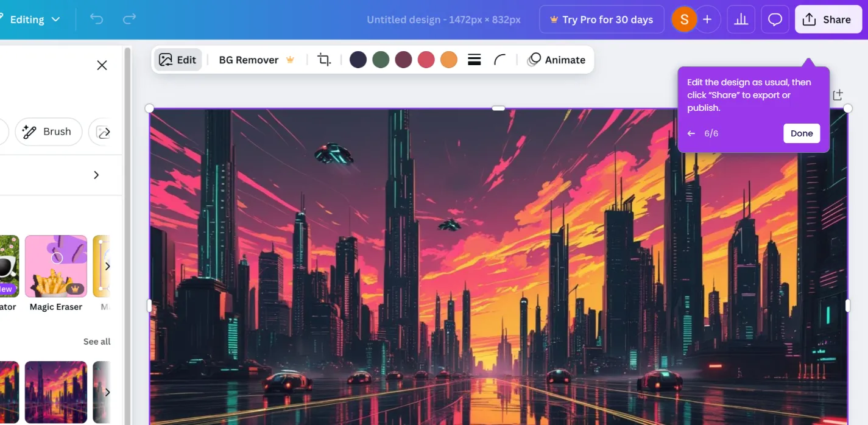Click the Magic Eraser label
Viewport: 868px width, 425px height.
pos(56,307)
